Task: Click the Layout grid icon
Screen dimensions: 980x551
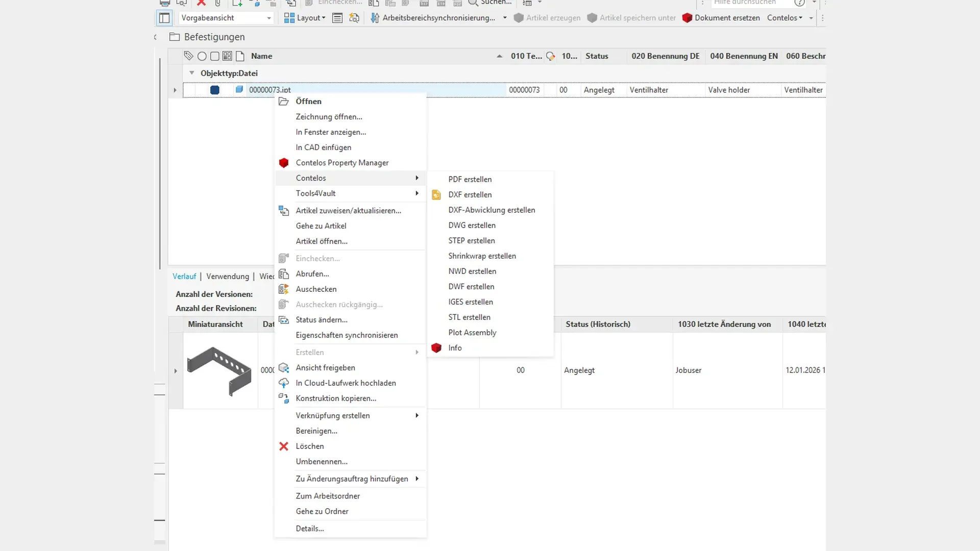Action: tap(289, 18)
